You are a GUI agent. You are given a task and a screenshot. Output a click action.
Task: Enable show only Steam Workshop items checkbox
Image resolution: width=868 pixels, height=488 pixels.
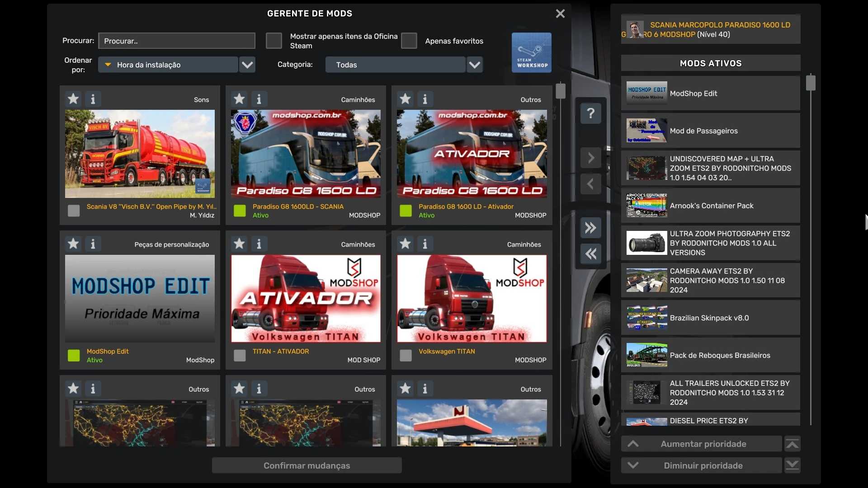click(x=274, y=41)
